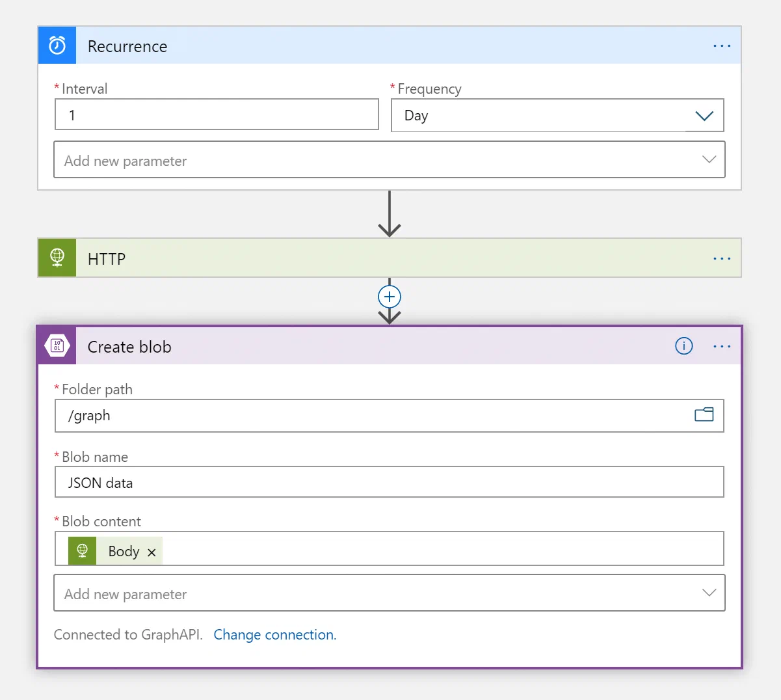Viewport: 781px width, 700px height.
Task: Expand the HTTP action header
Action: coord(389,258)
